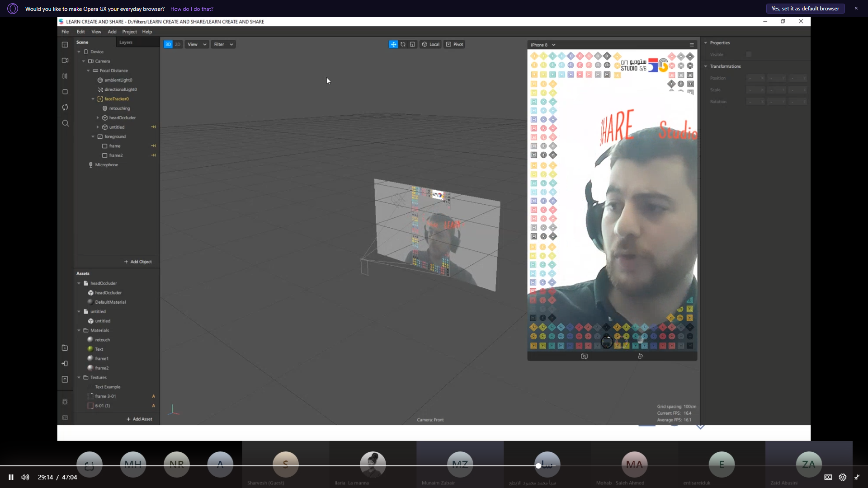This screenshot has width=868, height=488.
Task: Open the iPhone 8 device dropdown
Action: (543, 45)
